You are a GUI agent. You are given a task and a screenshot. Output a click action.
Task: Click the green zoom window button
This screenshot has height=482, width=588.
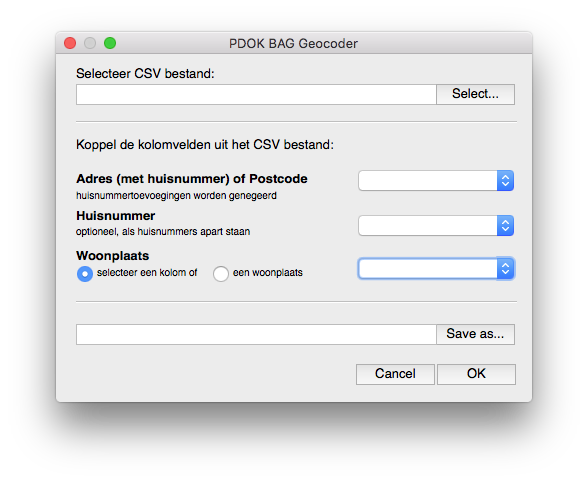[x=110, y=43]
